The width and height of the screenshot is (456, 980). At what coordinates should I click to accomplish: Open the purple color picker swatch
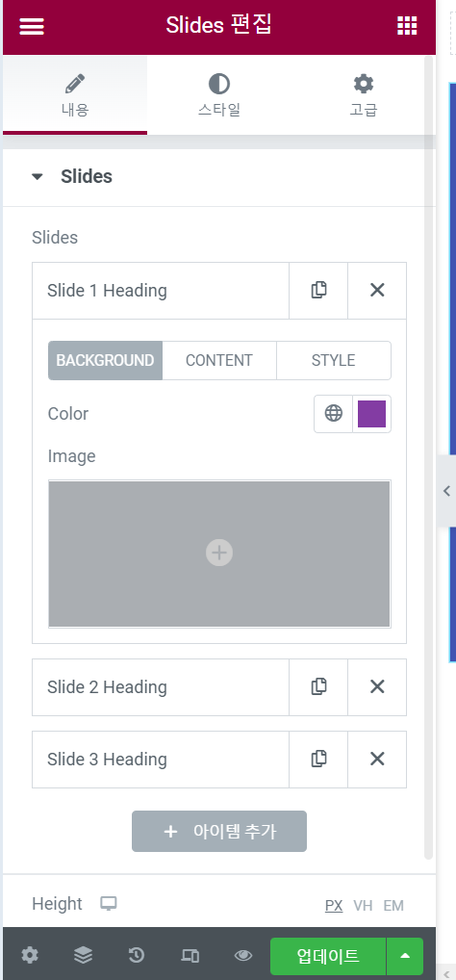tap(371, 414)
